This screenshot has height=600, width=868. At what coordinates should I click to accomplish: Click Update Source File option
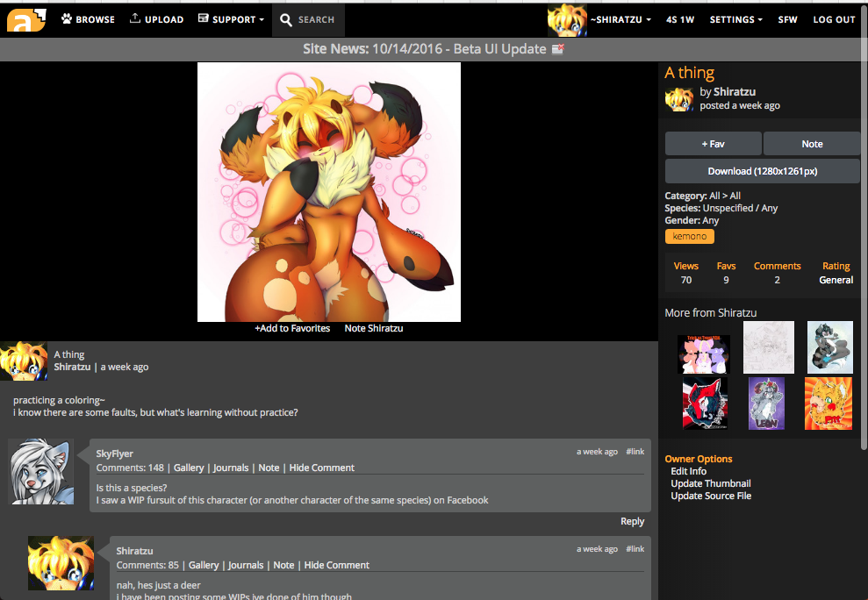(711, 496)
